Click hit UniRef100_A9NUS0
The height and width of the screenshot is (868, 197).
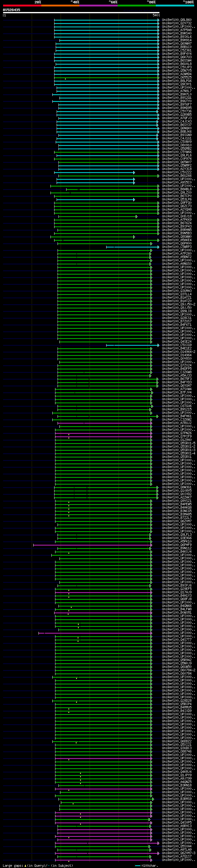pos(177,264)
